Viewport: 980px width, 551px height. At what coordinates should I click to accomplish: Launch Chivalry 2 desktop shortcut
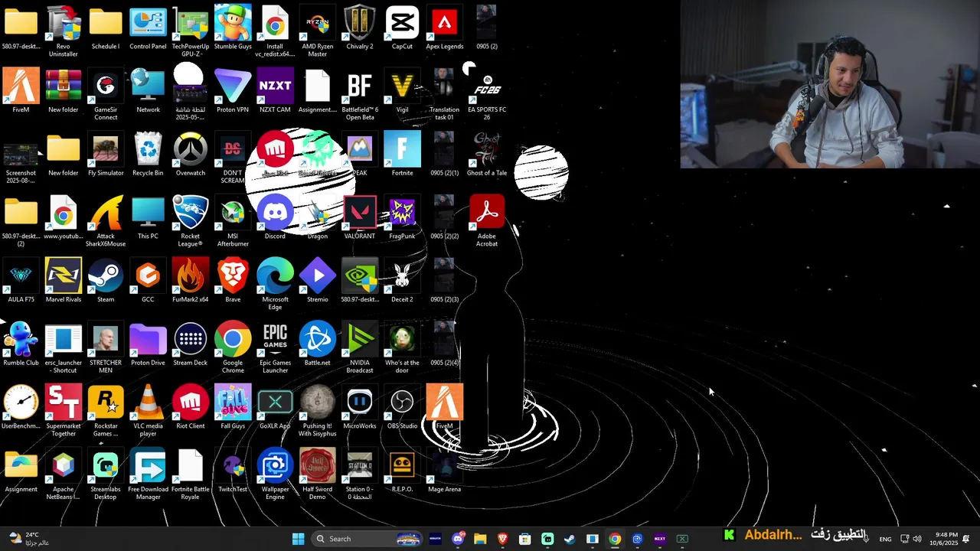(359, 27)
